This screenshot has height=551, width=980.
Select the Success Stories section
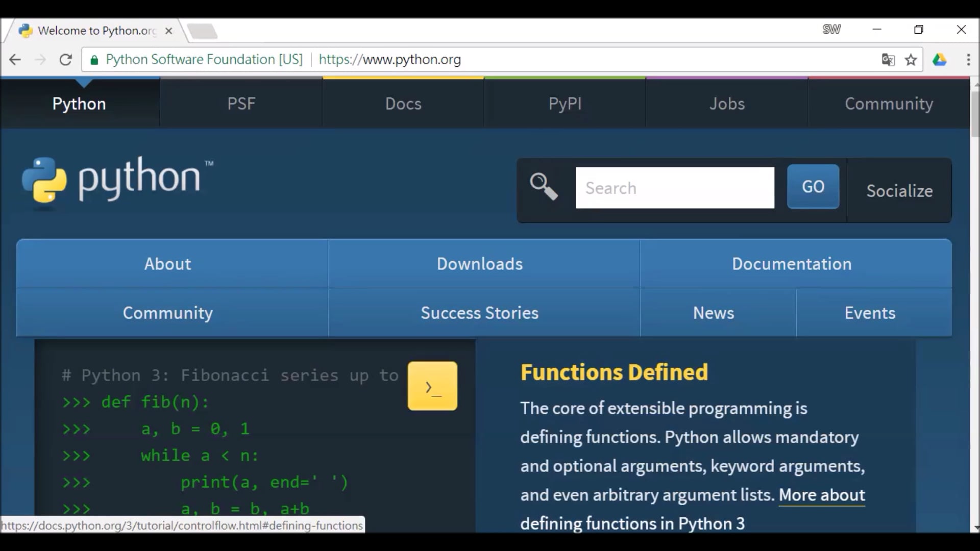[x=479, y=313]
